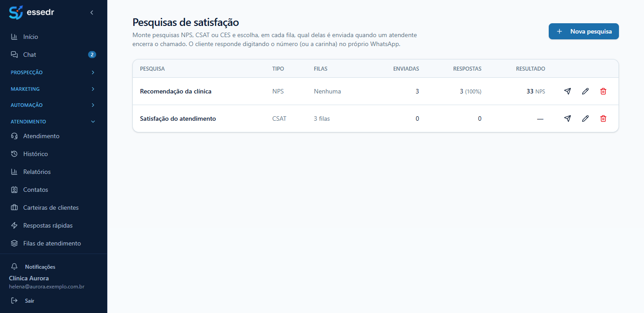This screenshot has width=644, height=313.
Task: Send the Recomendação da clínica survey
Action: tap(568, 91)
